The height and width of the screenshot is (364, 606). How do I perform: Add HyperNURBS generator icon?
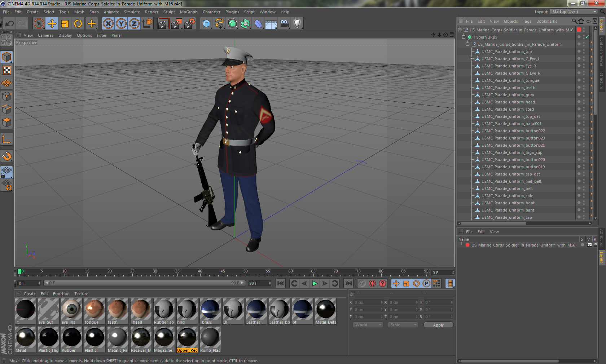[232, 24]
